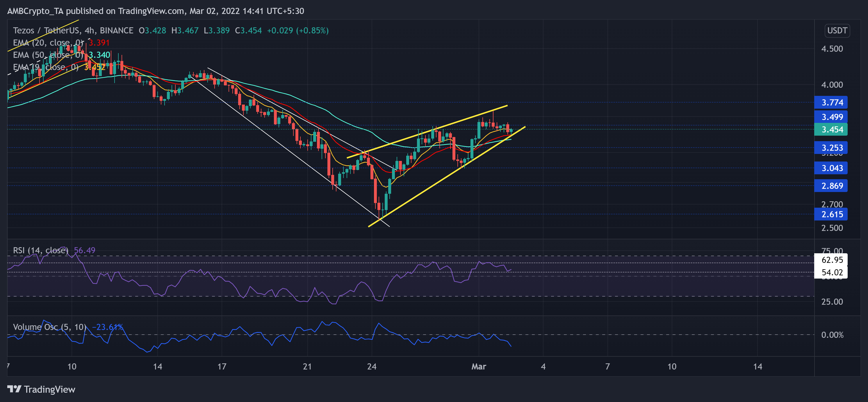The image size is (868, 402).
Task: Click the Tezos / TetherUS symbol title
Action: [x=46, y=30]
